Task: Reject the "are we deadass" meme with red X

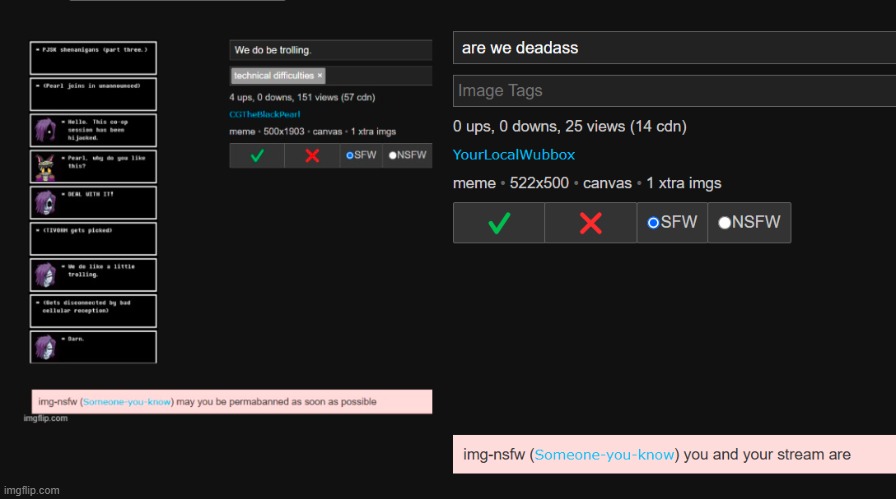Action: (x=590, y=223)
